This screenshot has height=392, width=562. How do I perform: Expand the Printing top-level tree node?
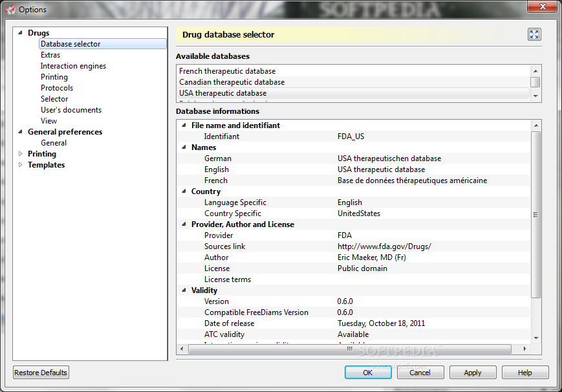click(21, 153)
